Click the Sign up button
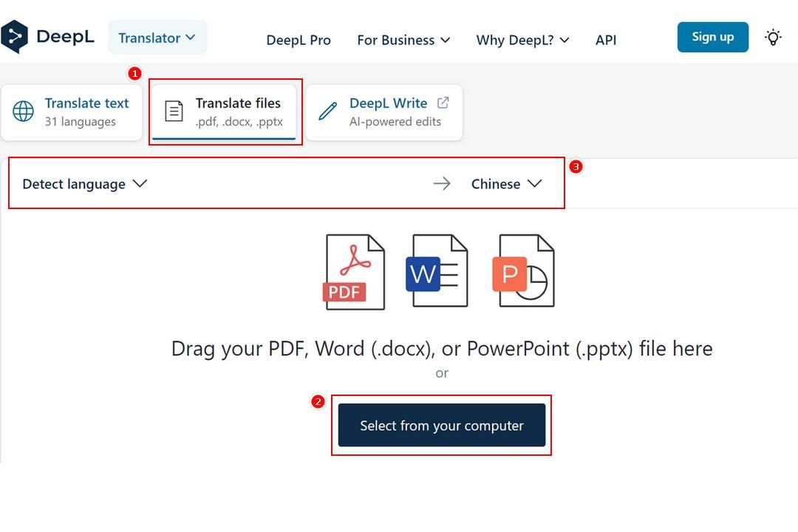Viewport: 798px width, 532px height. [x=712, y=37]
